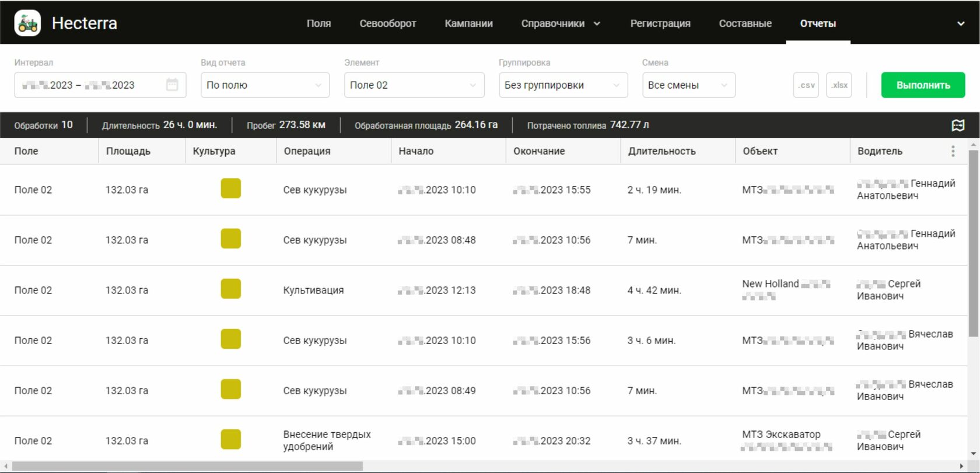Open table column options menu

pos(953,151)
